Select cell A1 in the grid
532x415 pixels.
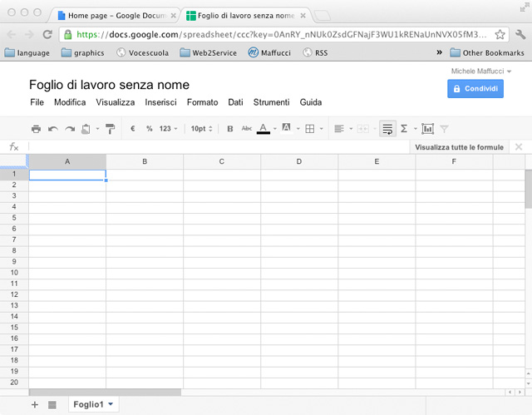pyautogui.click(x=66, y=175)
